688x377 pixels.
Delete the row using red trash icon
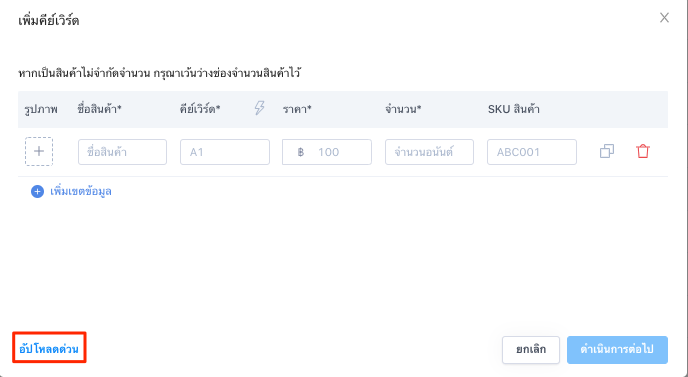pyautogui.click(x=643, y=151)
